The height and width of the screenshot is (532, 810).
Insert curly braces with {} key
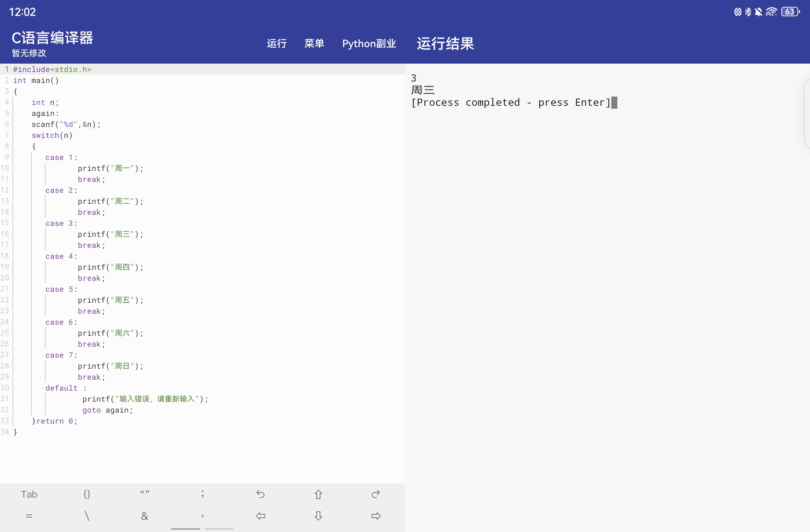pos(87,494)
